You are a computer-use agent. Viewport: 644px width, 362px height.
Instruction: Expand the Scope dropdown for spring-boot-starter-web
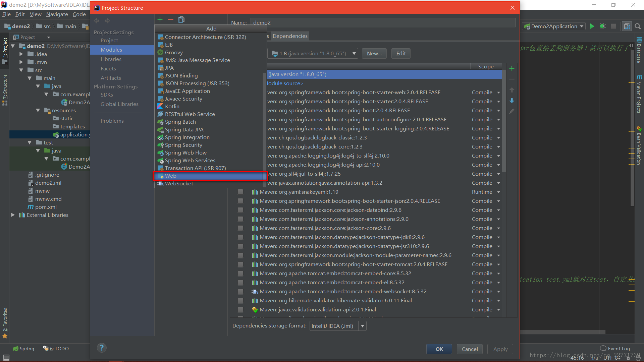point(499,93)
